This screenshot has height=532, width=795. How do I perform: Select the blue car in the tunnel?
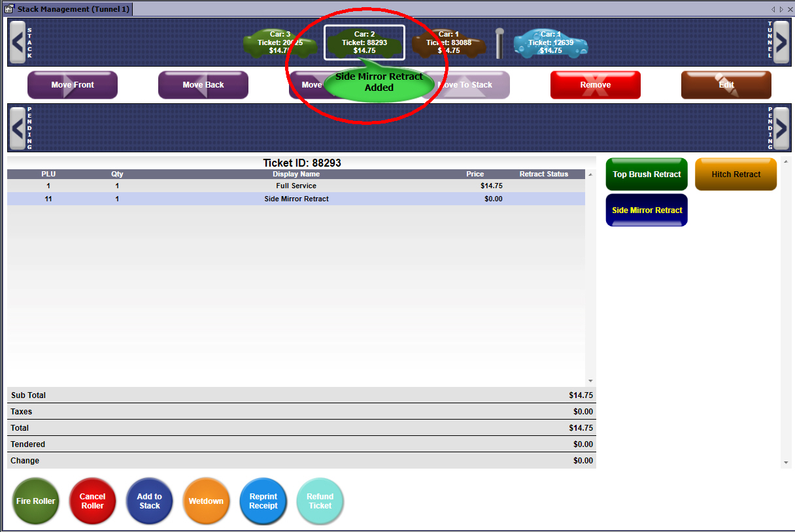click(550, 43)
